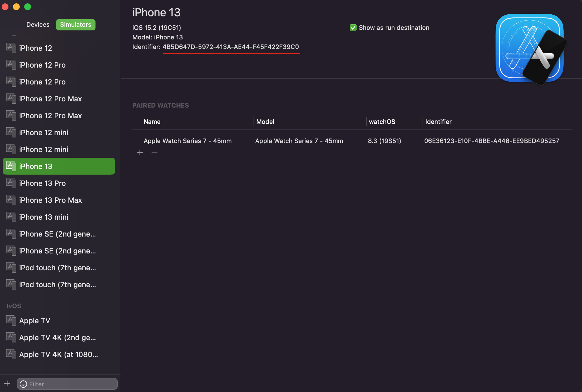Click the watch model cell Apple Watch Series 7

point(299,141)
